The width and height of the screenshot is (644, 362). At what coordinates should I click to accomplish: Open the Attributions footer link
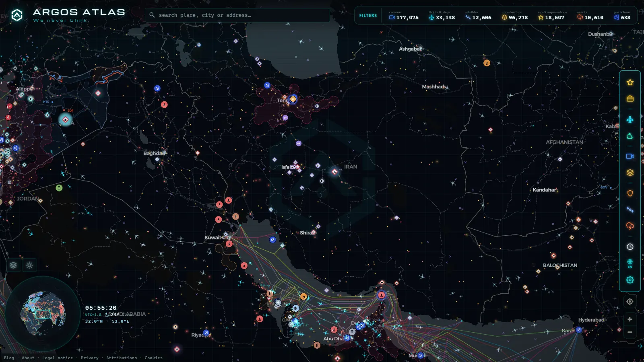coord(122,358)
